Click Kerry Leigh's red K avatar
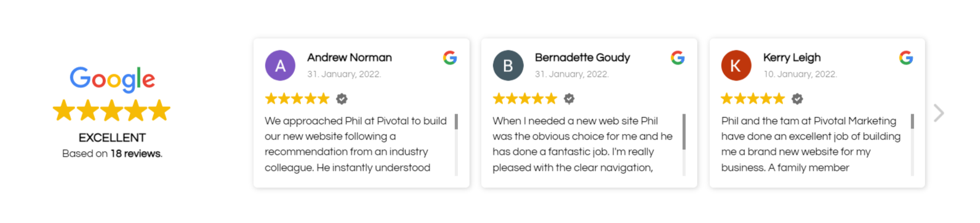This screenshot has width=980, height=223. [736, 66]
